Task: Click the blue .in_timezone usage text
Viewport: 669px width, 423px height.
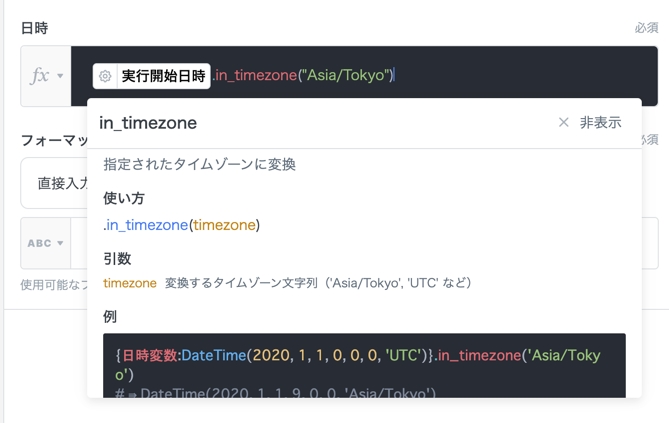Action: (x=146, y=225)
